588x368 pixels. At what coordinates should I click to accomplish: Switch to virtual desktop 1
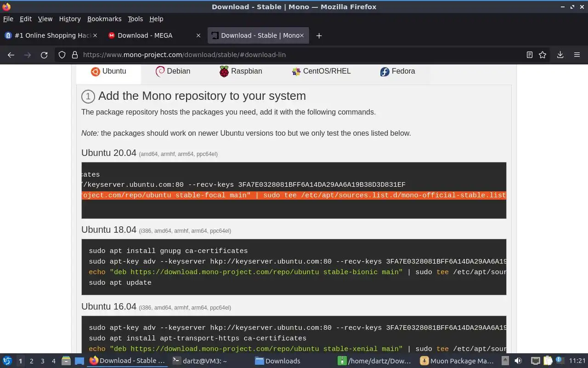click(20, 361)
